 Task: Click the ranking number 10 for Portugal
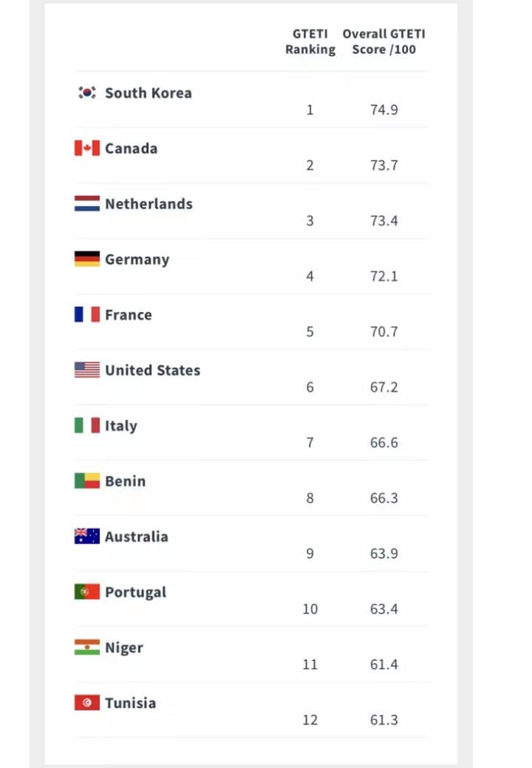click(x=310, y=609)
